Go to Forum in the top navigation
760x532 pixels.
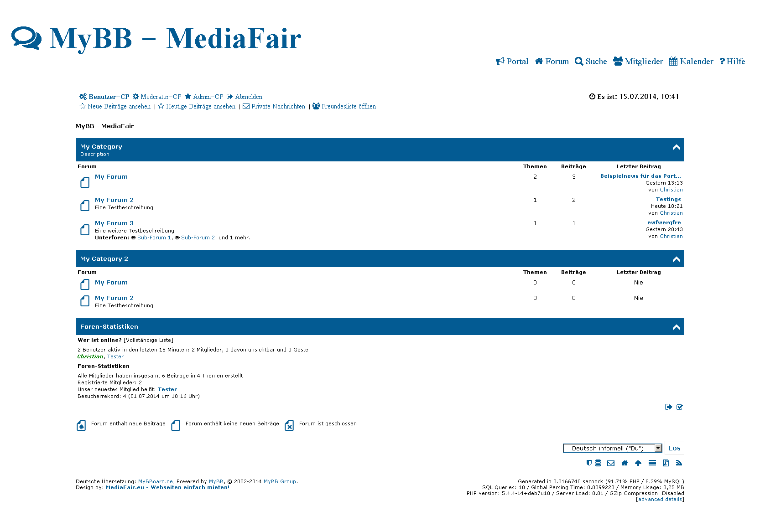coord(552,62)
